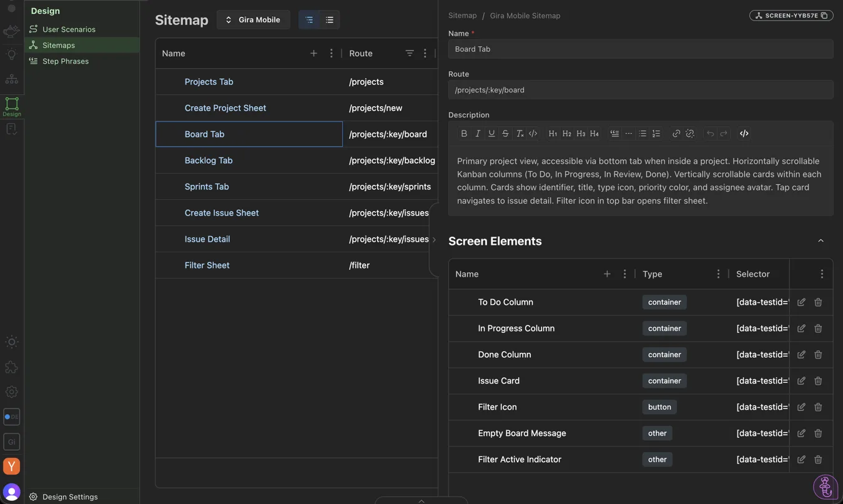Edit the Issue Card element
The height and width of the screenshot is (504, 843).
(x=801, y=381)
